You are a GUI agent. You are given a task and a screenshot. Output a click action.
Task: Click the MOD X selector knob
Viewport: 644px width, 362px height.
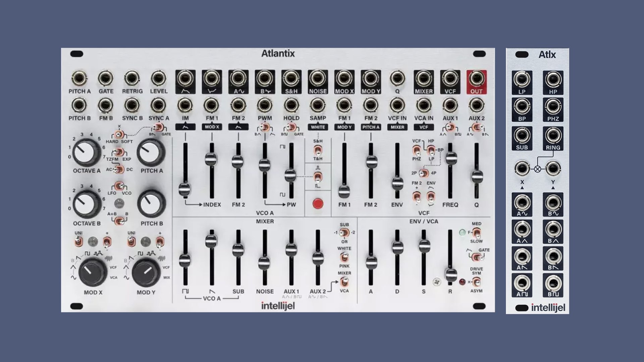click(93, 272)
